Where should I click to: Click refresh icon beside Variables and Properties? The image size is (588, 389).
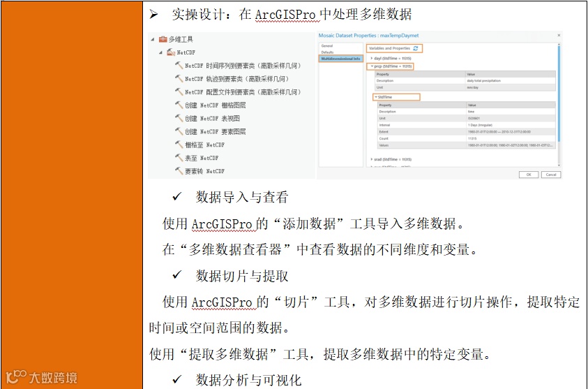tap(416, 48)
